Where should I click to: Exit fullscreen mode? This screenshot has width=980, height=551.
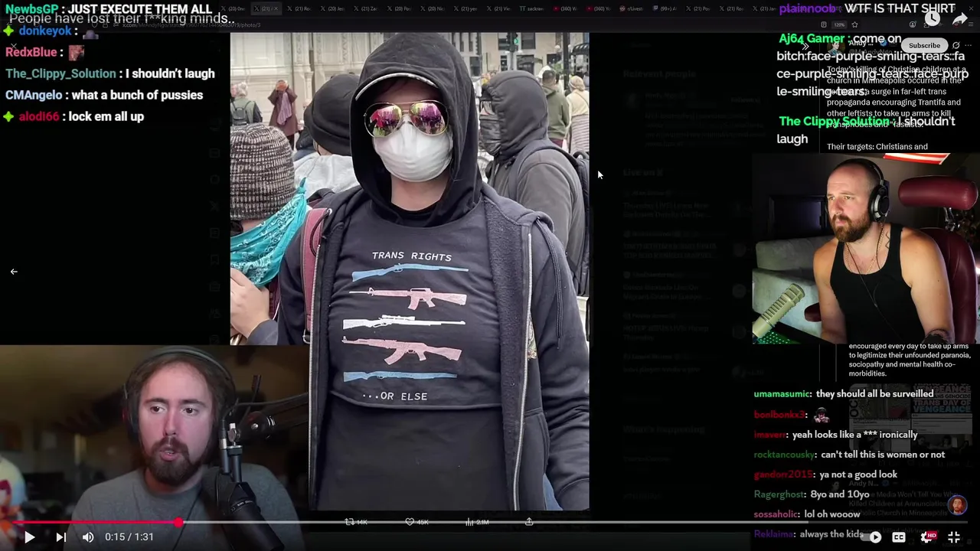[x=954, y=537]
